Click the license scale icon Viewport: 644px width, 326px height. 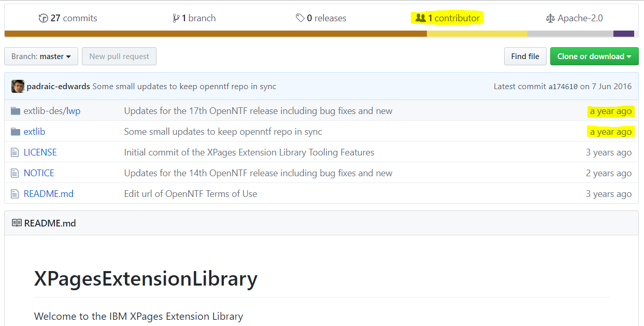[x=550, y=18]
